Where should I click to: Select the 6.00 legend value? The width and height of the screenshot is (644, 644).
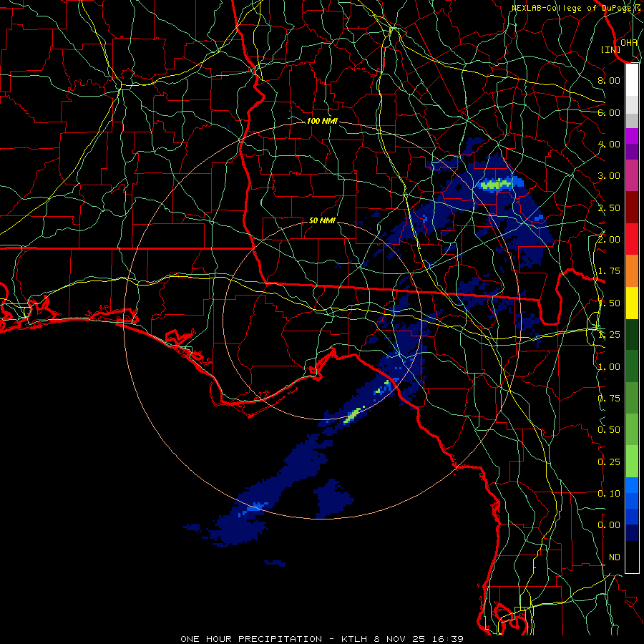pos(609,112)
